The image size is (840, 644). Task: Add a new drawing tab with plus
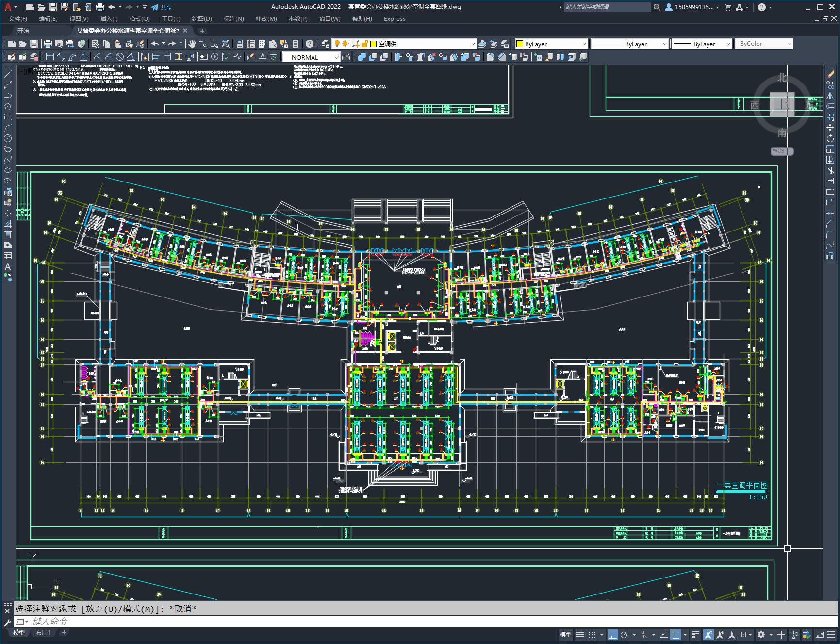point(202,31)
